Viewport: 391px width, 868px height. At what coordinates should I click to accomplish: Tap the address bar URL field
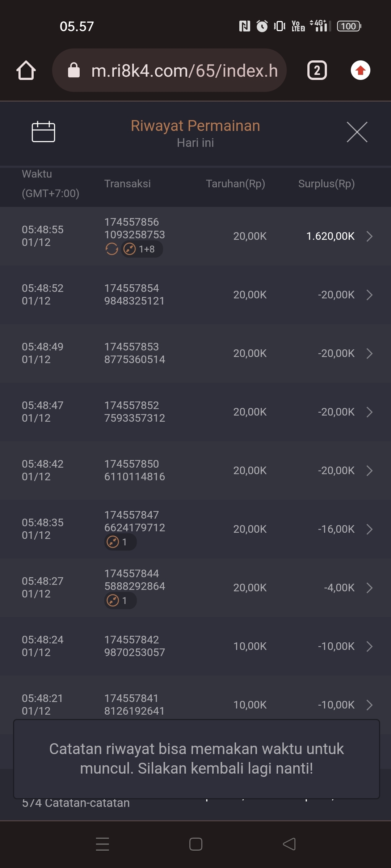coord(184,70)
